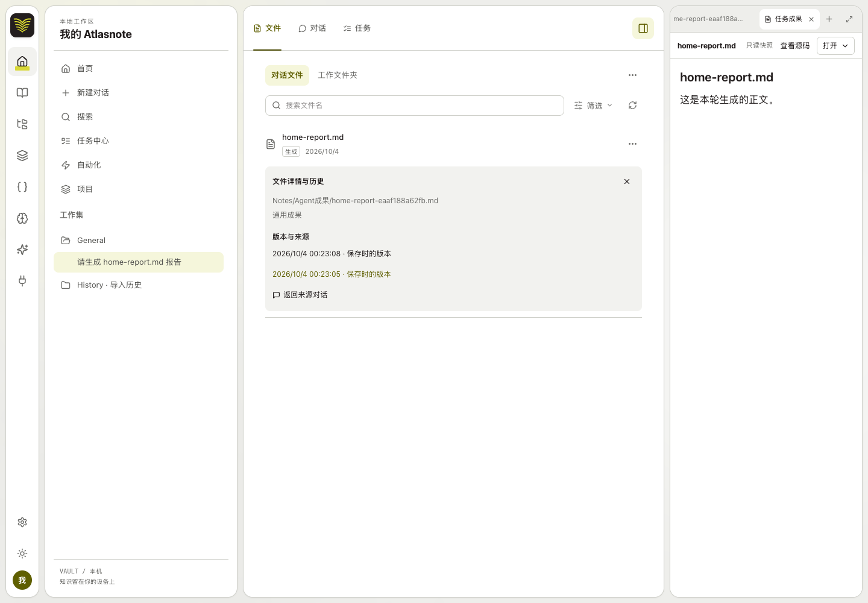The height and width of the screenshot is (603, 868).
Task: Toggle the sun theme icon
Action: 22,554
